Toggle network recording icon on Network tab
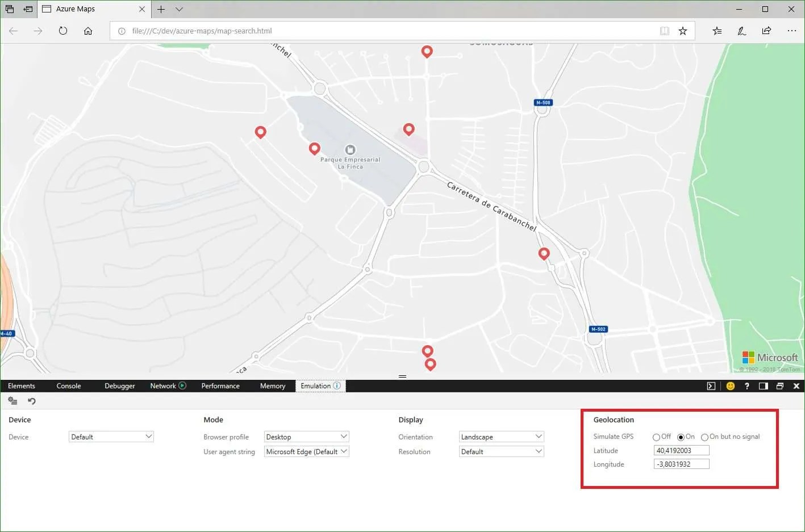Image resolution: width=805 pixels, height=532 pixels. (x=182, y=386)
